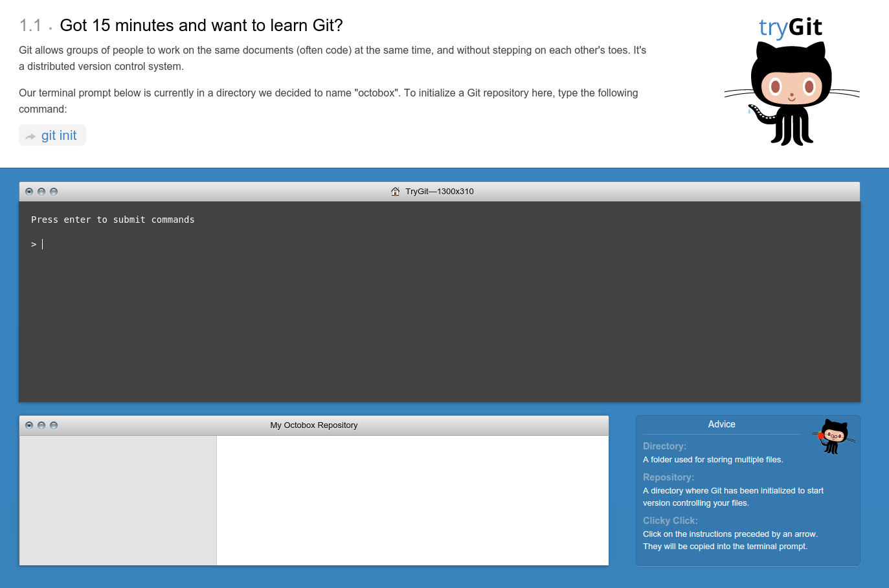Click the leftmost circle on My Octobox Repository window
The image size is (889, 588).
pyautogui.click(x=29, y=425)
